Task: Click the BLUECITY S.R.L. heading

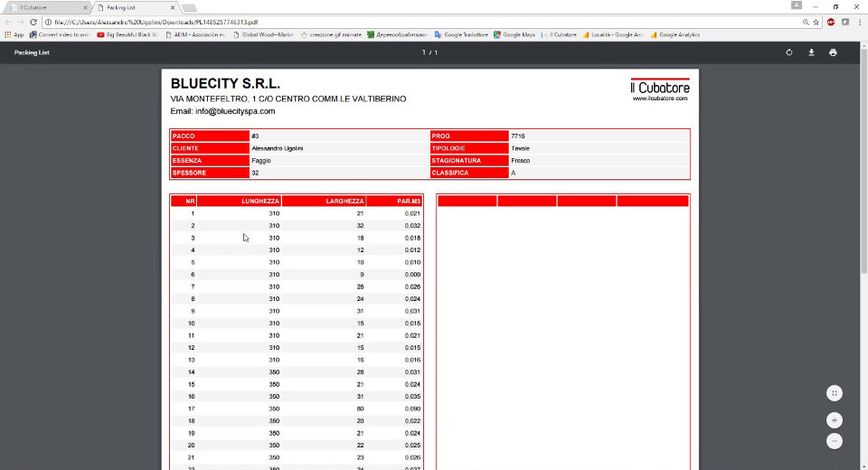Action: pyautogui.click(x=225, y=83)
